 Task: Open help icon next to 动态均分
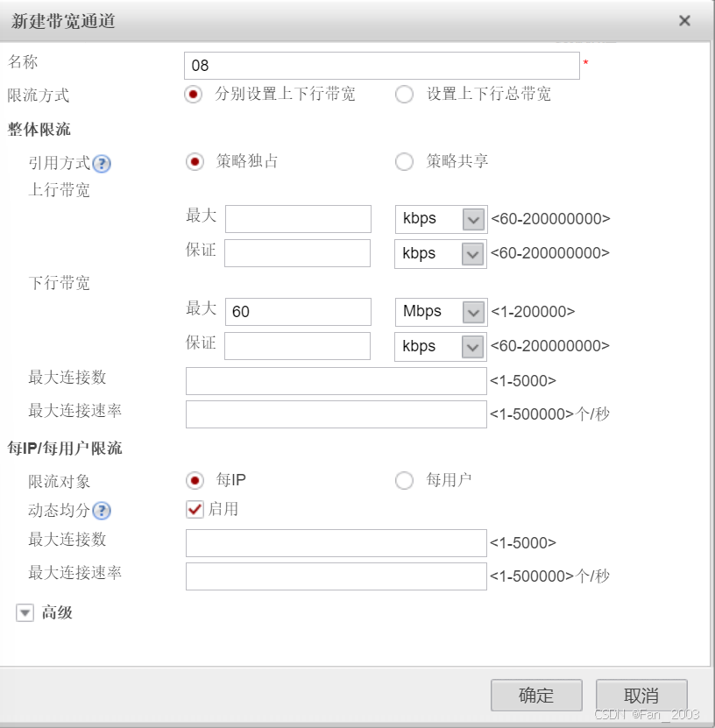(x=102, y=511)
